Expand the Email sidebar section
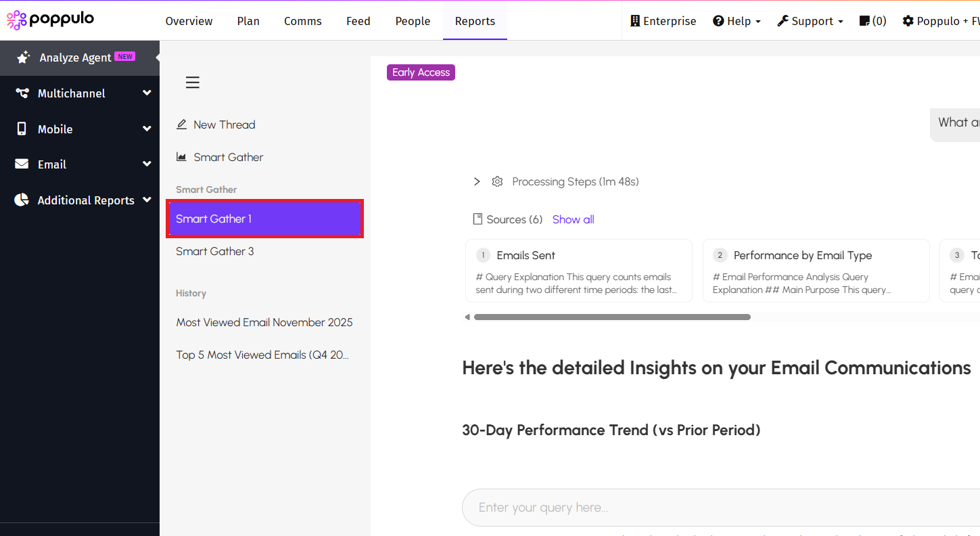This screenshot has width=980, height=536. coord(147,164)
